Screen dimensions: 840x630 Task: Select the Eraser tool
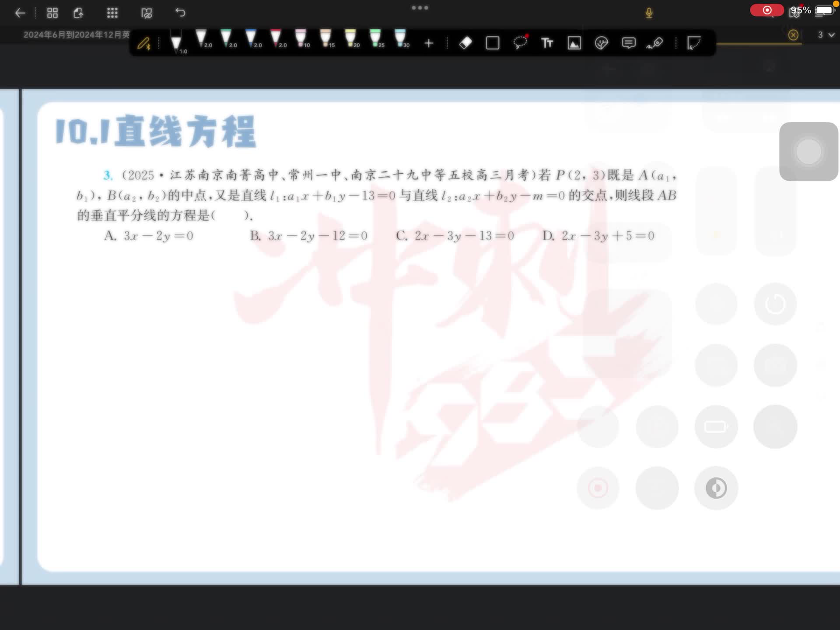pyautogui.click(x=465, y=43)
